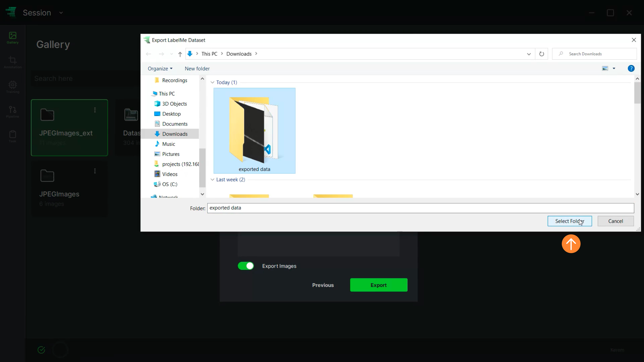Click the Folder name input field

tap(421, 208)
